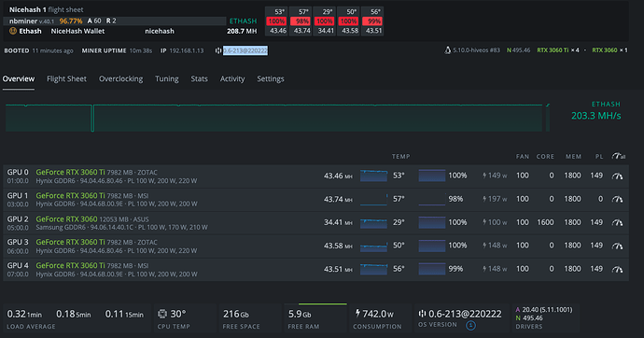Screen dimensions: 644x338
Task: Click the top GPU tile showing 56° 43.51
Action: click(x=372, y=21)
